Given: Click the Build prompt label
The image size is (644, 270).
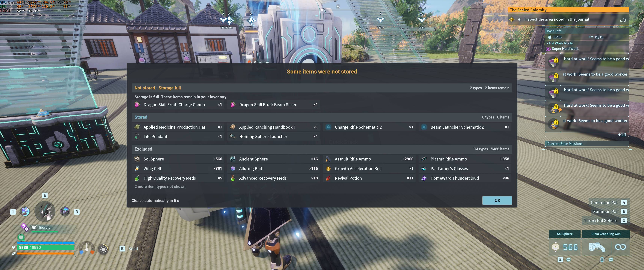Looking at the screenshot, I should (133, 248).
